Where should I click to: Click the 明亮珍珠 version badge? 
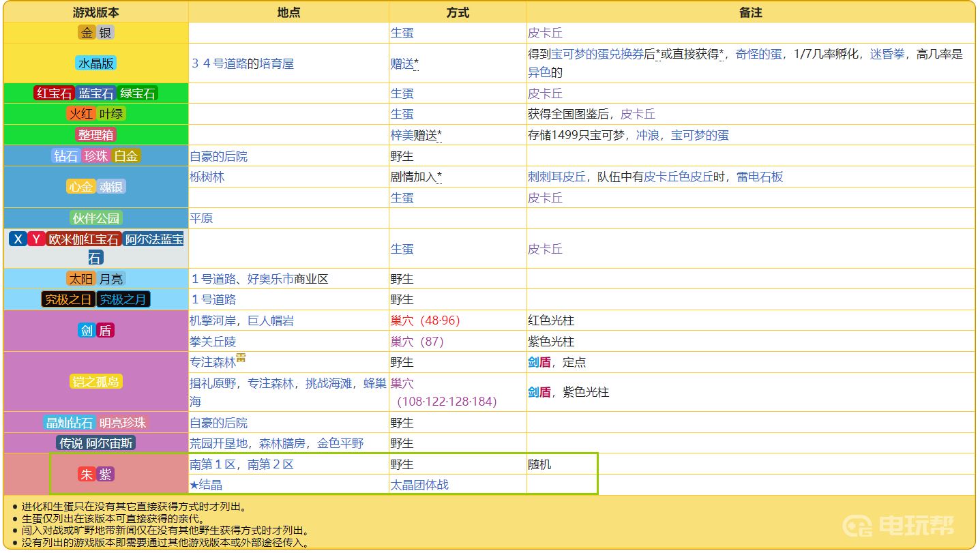tap(123, 423)
